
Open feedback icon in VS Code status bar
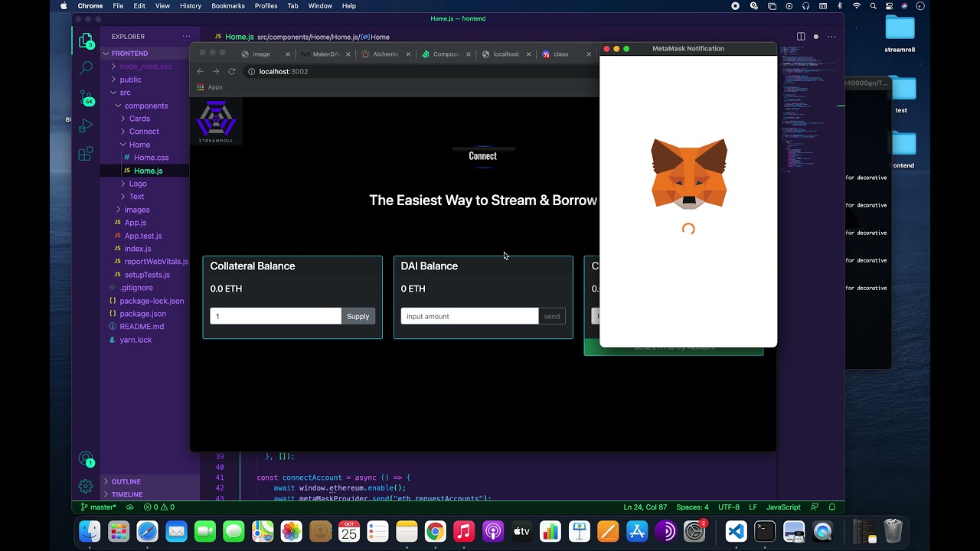point(815,507)
